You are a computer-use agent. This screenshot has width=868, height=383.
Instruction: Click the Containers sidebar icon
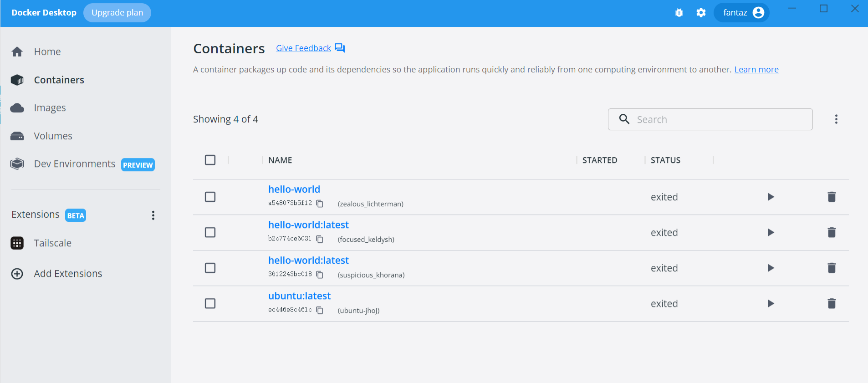pyautogui.click(x=17, y=80)
